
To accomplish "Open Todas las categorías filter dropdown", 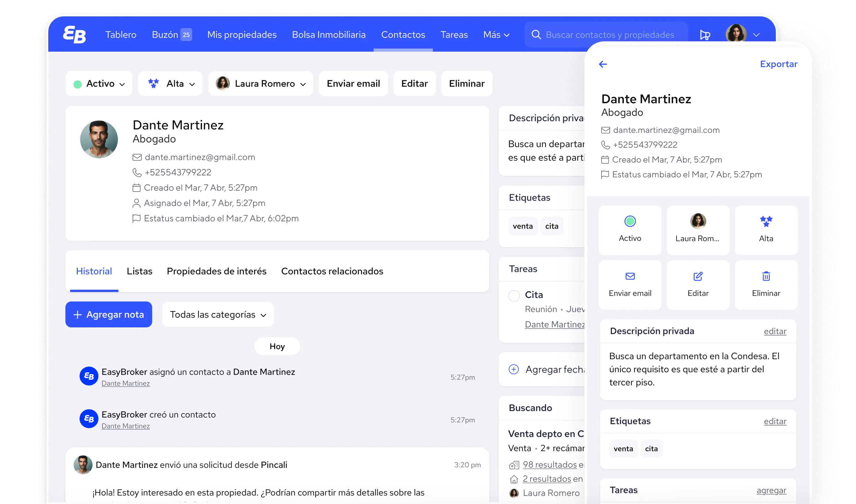I will click(218, 314).
